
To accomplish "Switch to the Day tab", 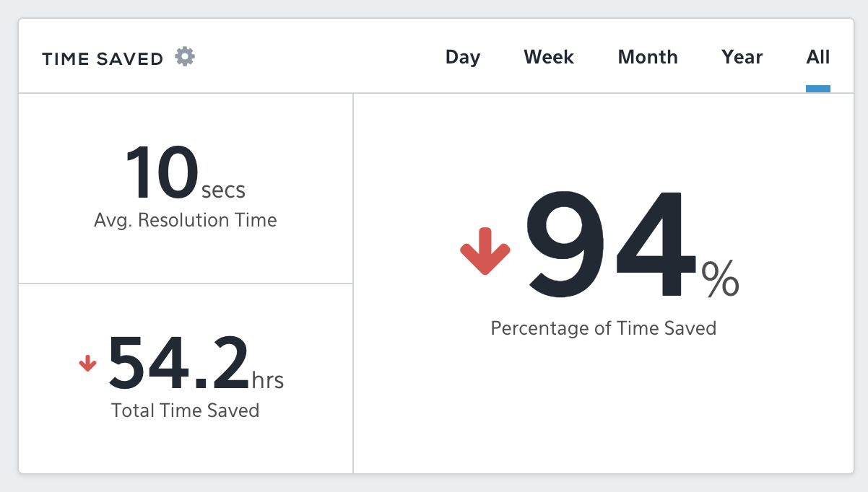I will [x=463, y=57].
